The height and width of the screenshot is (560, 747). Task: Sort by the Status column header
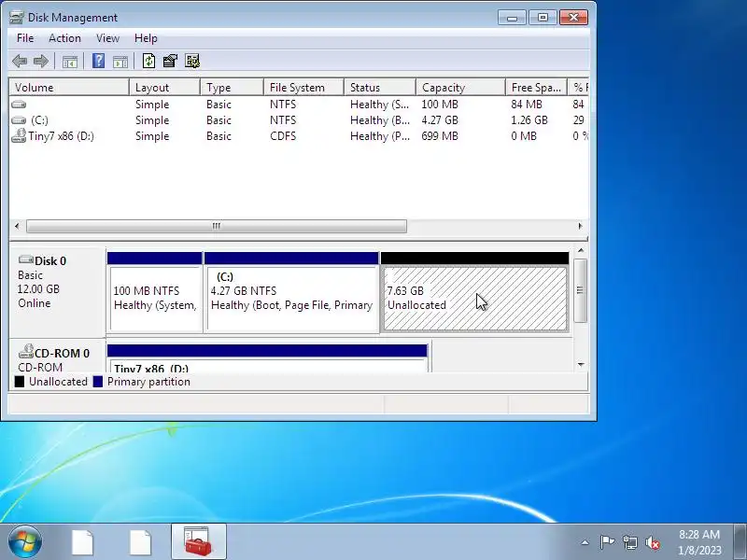(x=380, y=88)
